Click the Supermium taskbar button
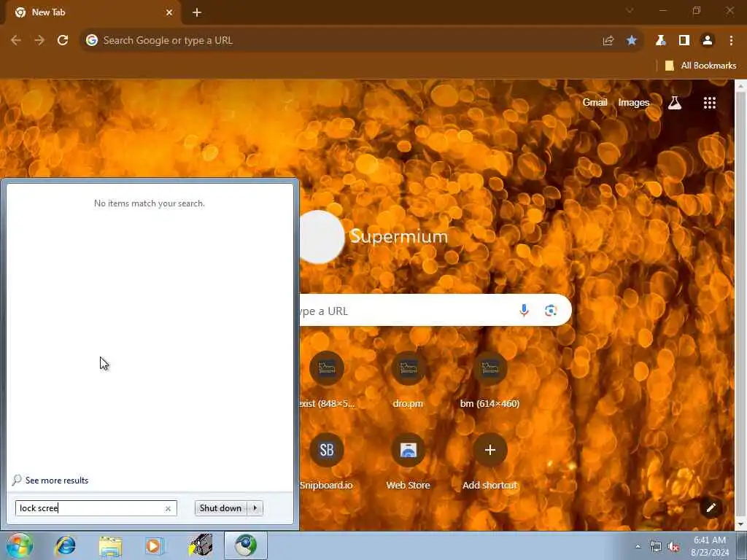 point(246,546)
